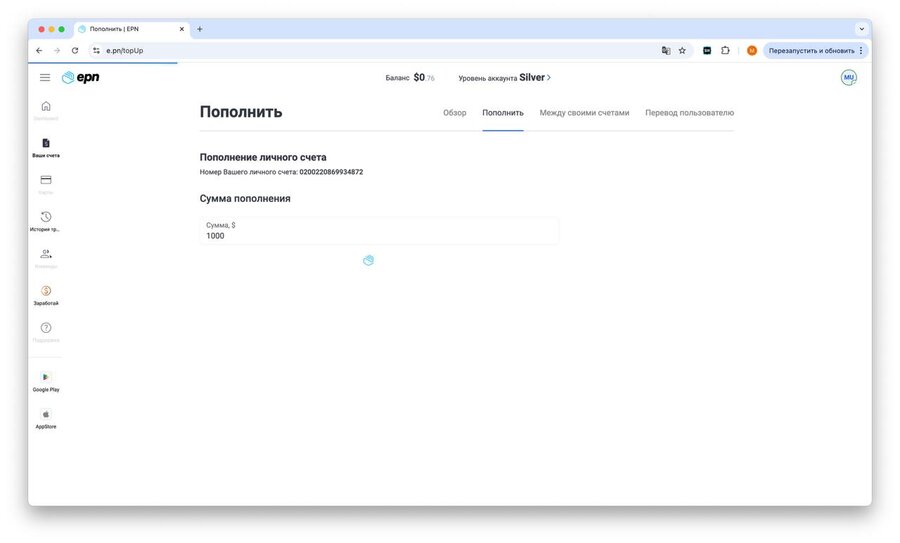Open a new browser tab
Image resolution: width=900 pixels, height=543 pixels.
(200, 29)
